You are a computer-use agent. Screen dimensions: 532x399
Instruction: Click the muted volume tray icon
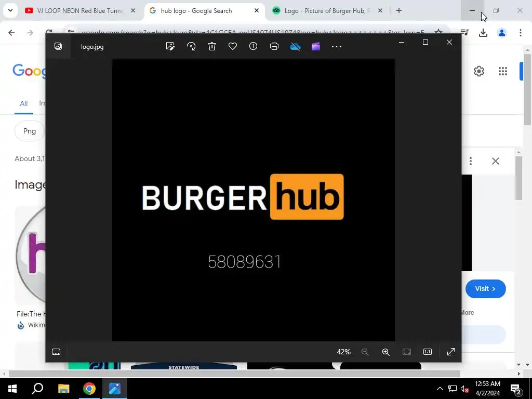click(464, 389)
